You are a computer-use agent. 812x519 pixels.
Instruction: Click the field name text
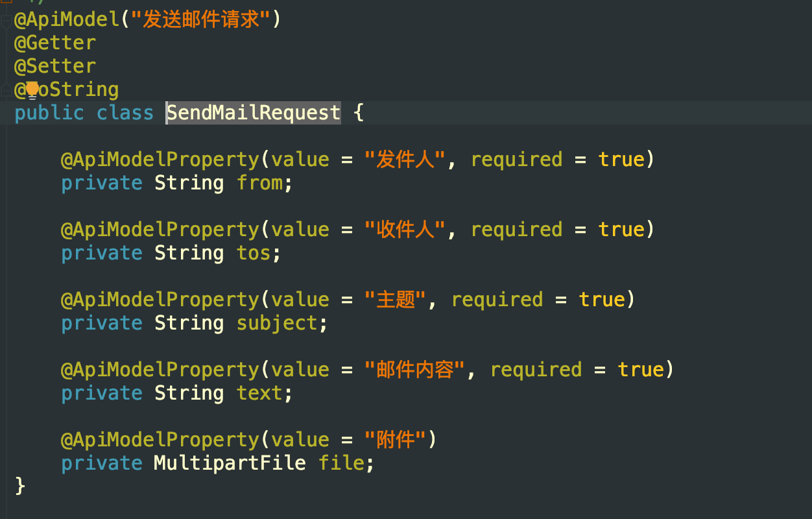[x=259, y=393]
